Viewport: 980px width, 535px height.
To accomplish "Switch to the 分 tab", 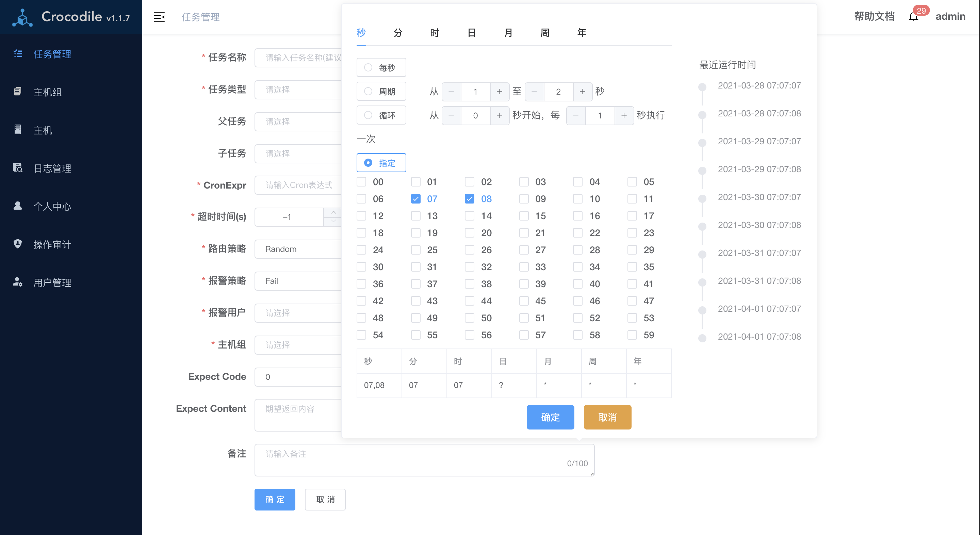I will 397,33.
